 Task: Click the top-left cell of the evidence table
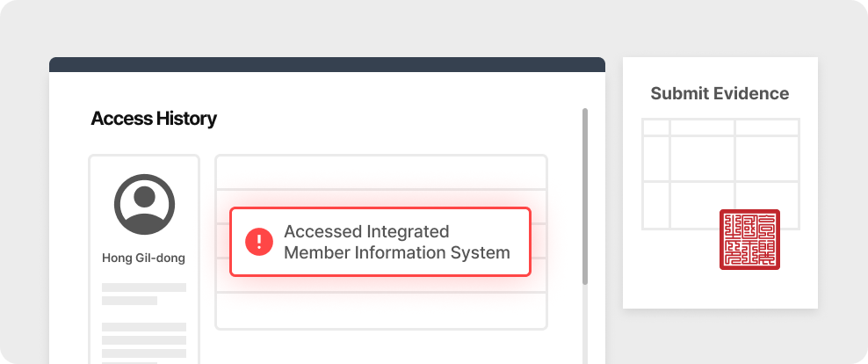click(x=655, y=127)
